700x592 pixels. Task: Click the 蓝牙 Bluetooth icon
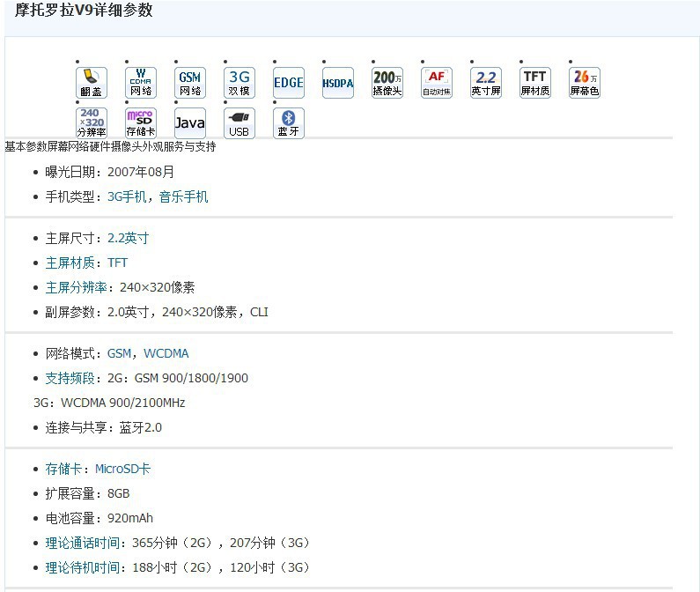(289, 122)
